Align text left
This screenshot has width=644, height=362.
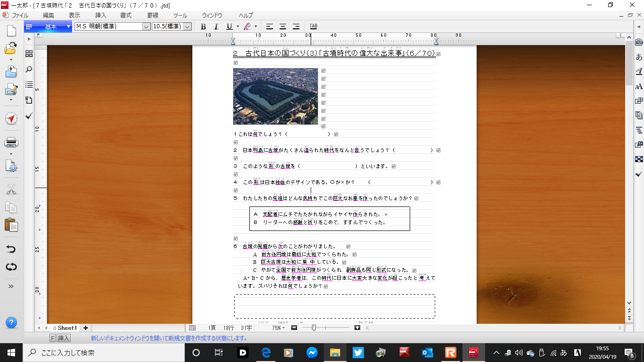[x=270, y=26]
